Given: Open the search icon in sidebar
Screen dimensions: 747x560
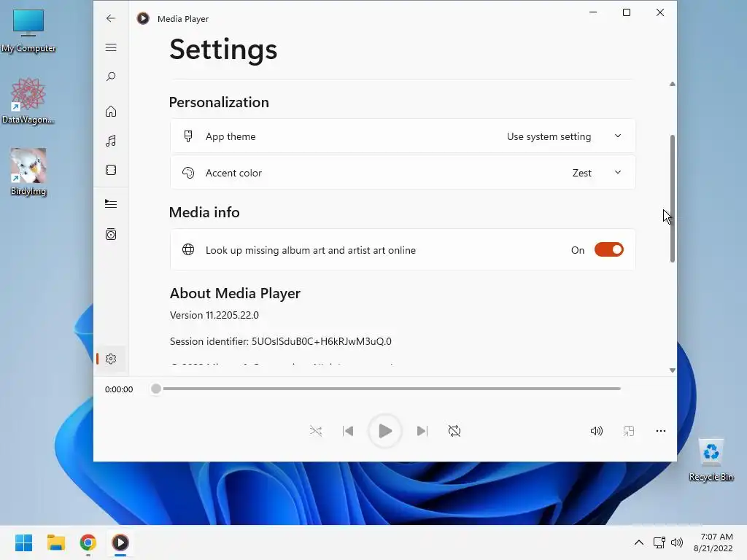Looking at the screenshot, I should click(111, 77).
